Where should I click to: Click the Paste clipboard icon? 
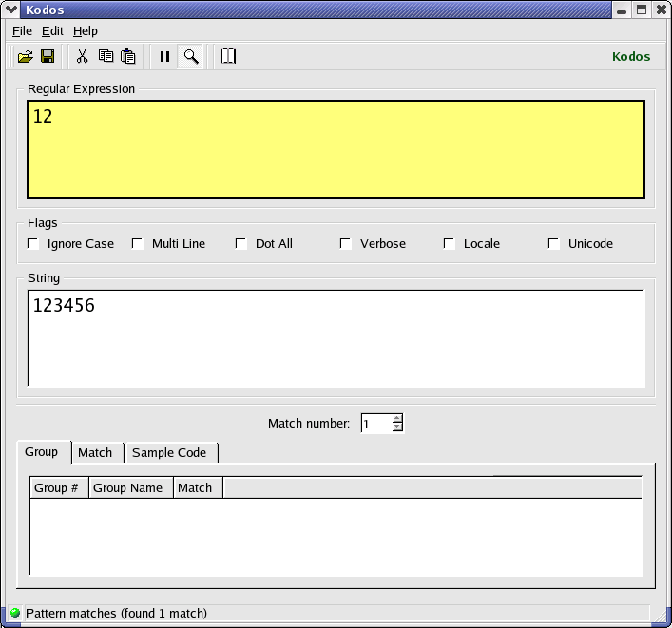click(x=128, y=57)
